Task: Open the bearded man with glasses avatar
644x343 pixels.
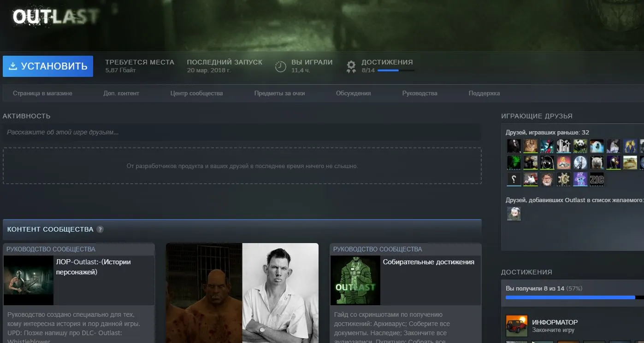Action: (x=547, y=179)
